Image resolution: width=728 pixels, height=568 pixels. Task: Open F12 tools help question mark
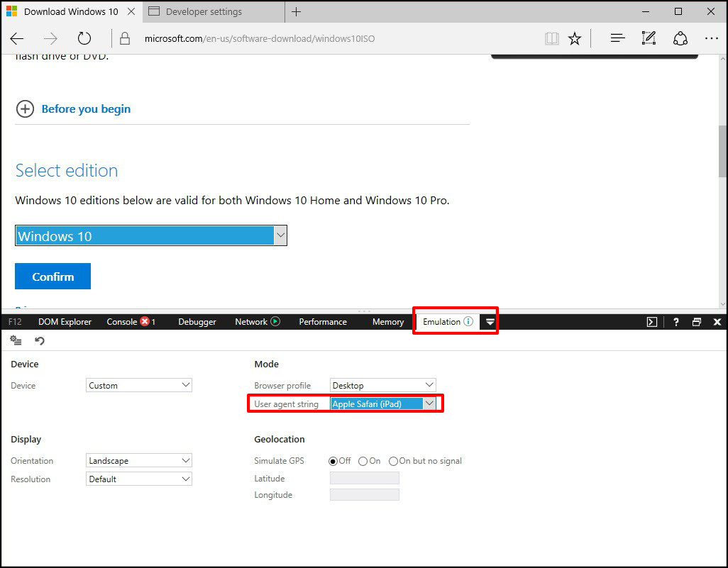(676, 322)
